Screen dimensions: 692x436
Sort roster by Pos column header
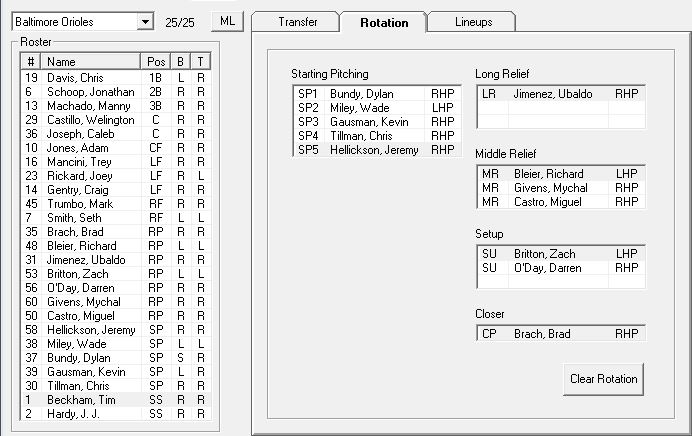pos(156,62)
